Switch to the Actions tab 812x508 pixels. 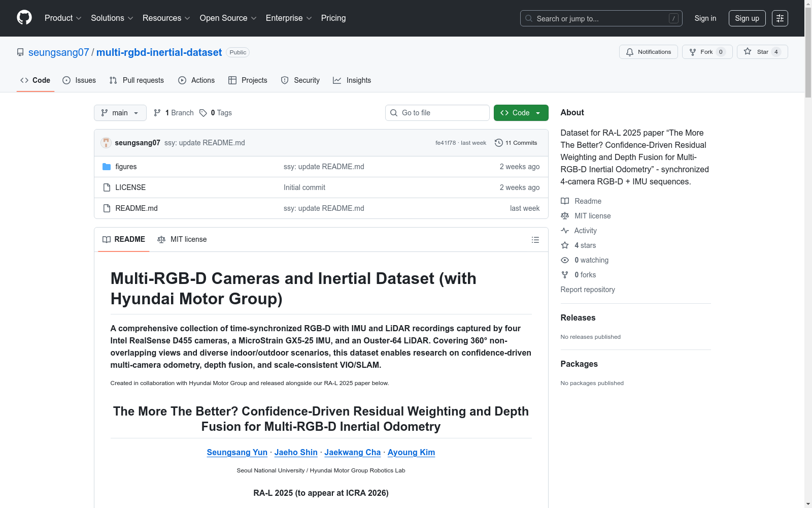pyautogui.click(x=196, y=80)
